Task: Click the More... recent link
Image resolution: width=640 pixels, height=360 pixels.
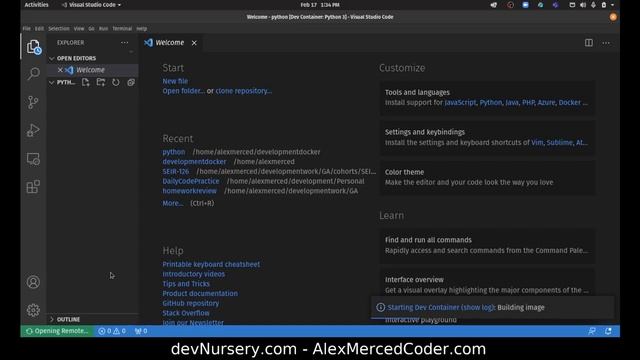Action: (172, 203)
